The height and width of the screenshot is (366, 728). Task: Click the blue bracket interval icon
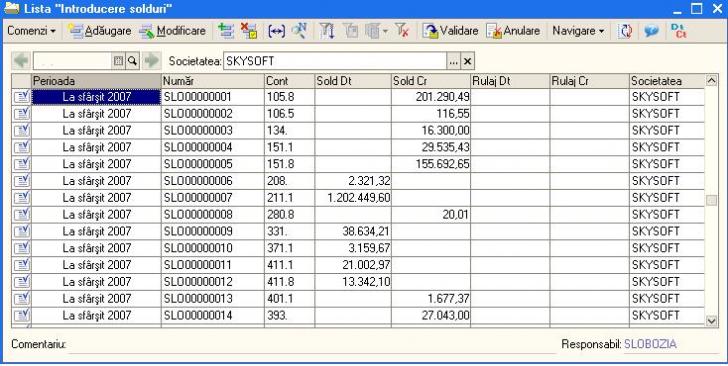pos(277,31)
